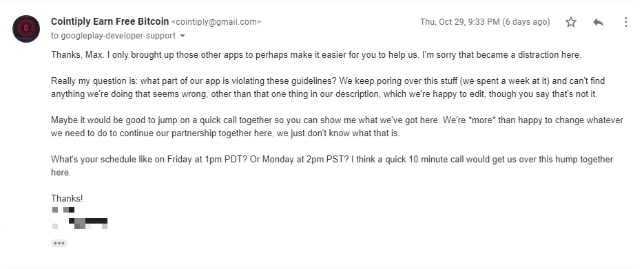Click the Cointiply sender avatar

pyautogui.click(x=26, y=29)
